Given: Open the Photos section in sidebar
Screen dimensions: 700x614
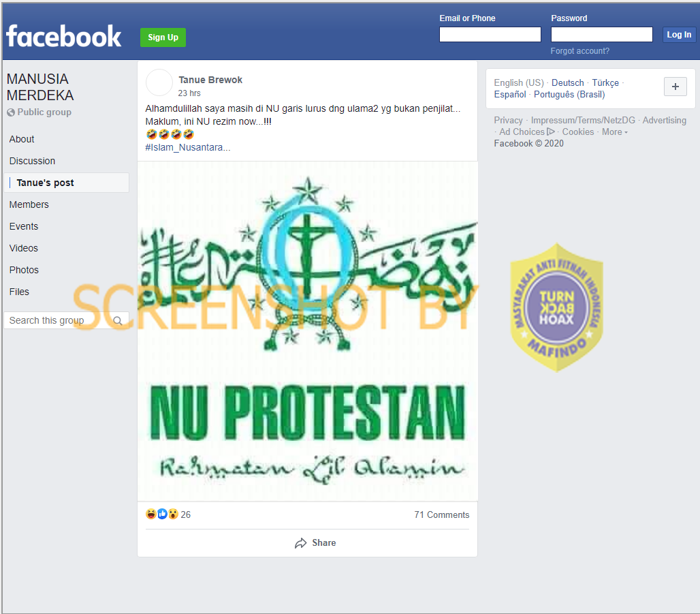Looking at the screenshot, I should (x=24, y=270).
